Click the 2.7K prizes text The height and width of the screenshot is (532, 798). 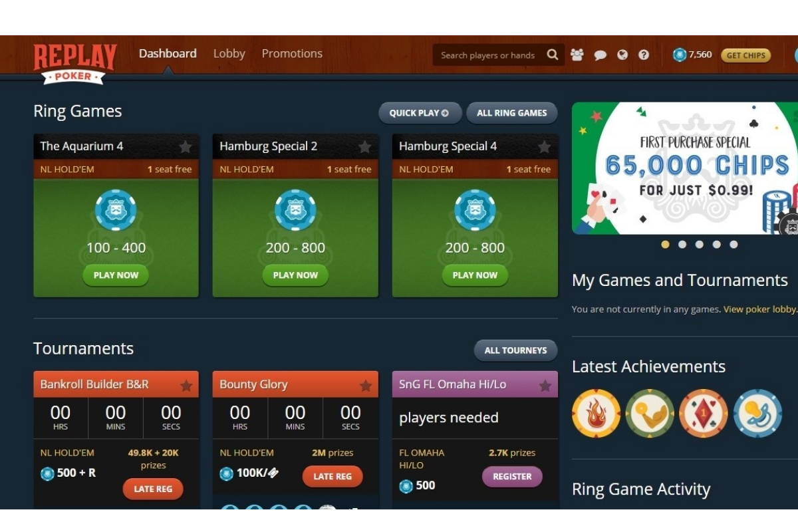pos(512,453)
